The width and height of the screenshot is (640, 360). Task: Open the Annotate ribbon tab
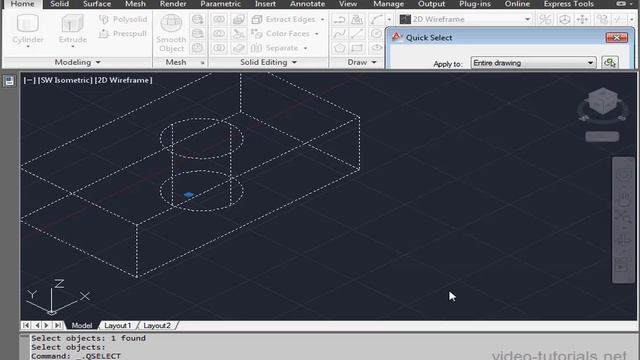[307, 4]
